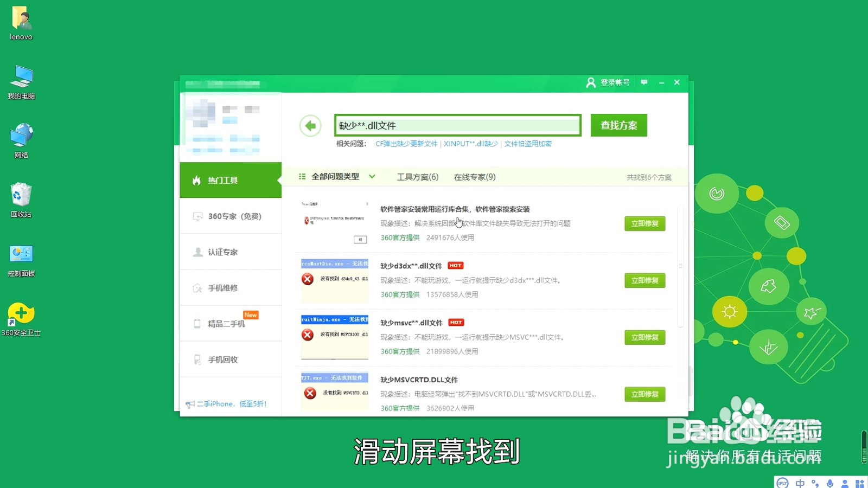868x488 pixels.
Task: Click the green back arrow button
Action: (x=310, y=126)
